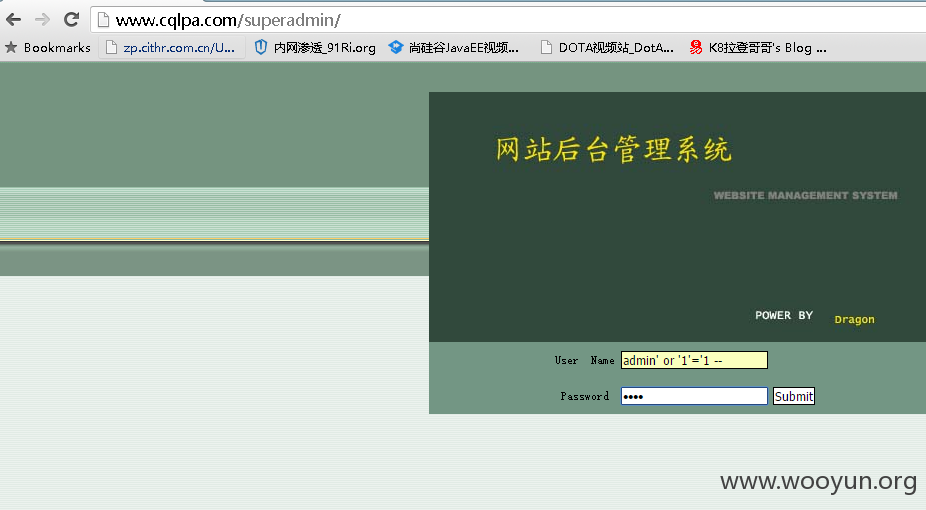Click the red icon of the K8 Blog bookmark
This screenshot has height=510, width=926.
tap(696, 47)
